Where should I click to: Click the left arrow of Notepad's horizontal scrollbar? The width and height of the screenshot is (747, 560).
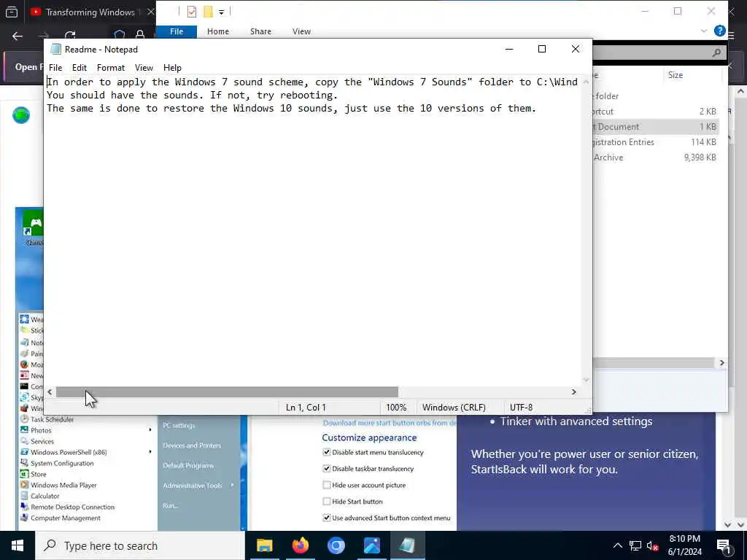[x=50, y=392]
